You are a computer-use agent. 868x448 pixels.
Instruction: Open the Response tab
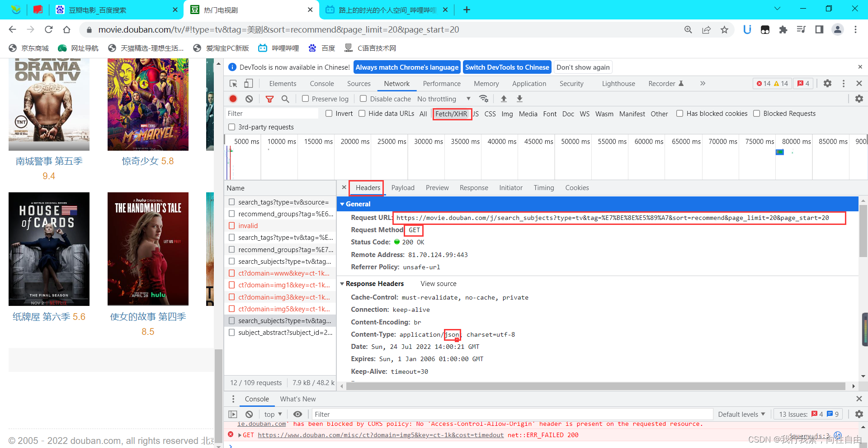pyautogui.click(x=474, y=188)
